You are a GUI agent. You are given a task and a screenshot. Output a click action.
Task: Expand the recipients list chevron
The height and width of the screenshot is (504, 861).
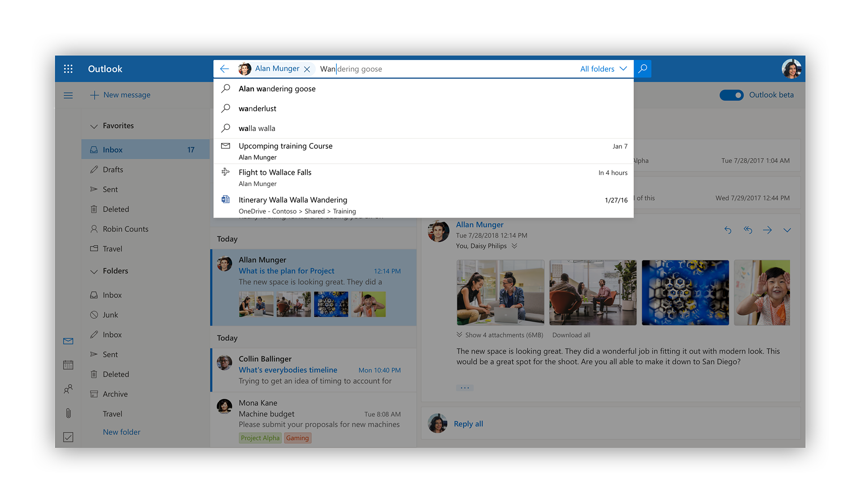[x=514, y=246]
